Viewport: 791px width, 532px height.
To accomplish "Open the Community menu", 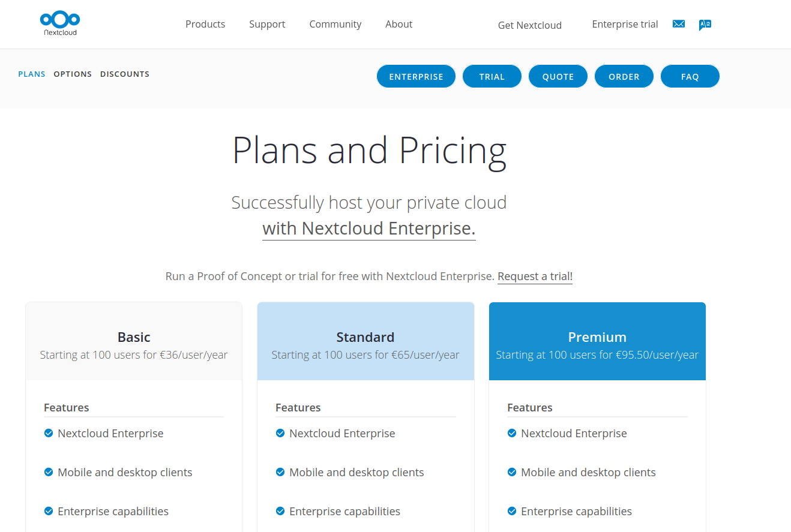I will 335,24.
